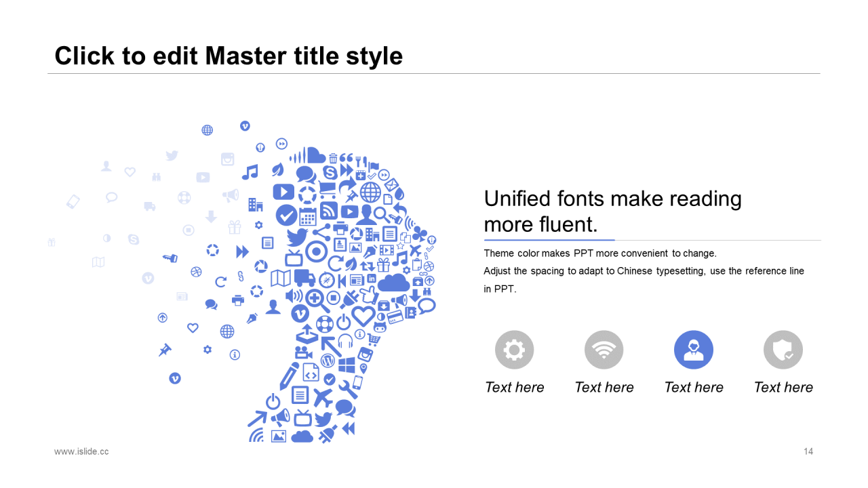The image size is (868, 488).
Task: Click the wrench icon in the neck
Action: click(x=348, y=388)
